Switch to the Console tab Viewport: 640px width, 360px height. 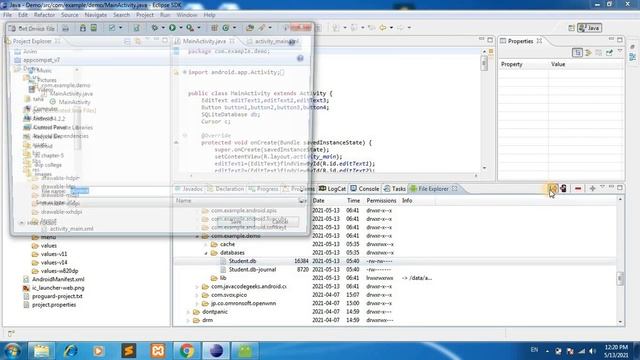point(364,189)
